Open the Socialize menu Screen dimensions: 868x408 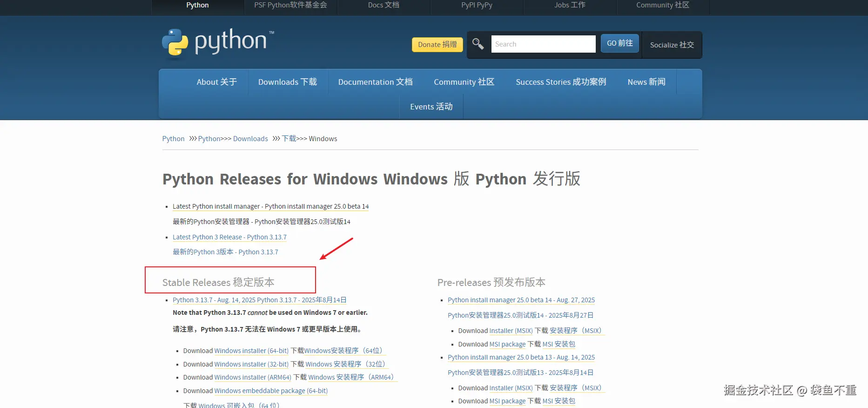672,45
